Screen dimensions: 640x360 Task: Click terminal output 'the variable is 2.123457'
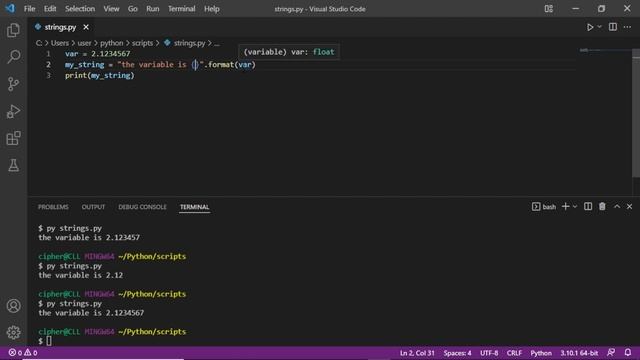coord(89,237)
